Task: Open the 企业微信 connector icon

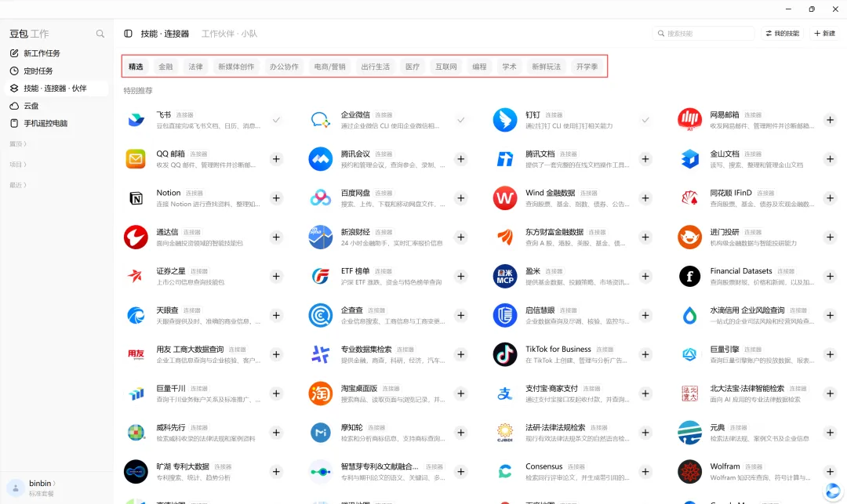Action: coord(320,120)
